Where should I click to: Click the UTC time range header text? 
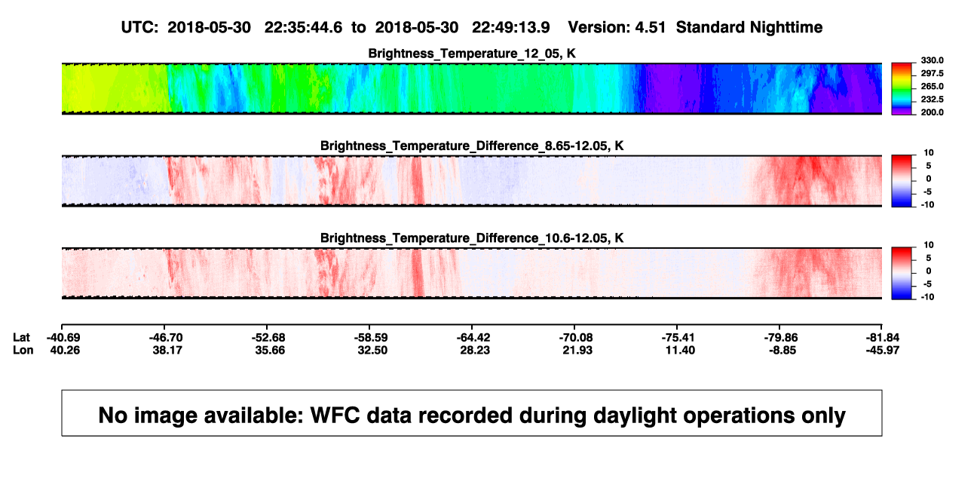click(x=335, y=27)
